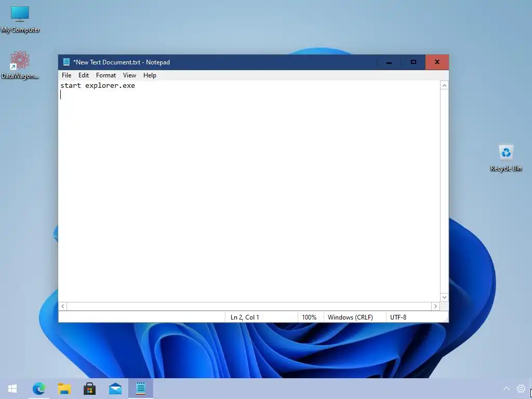This screenshot has width=532, height=399.
Task: Launch Microsoft Edge from the taskbar
Action: tap(38, 389)
